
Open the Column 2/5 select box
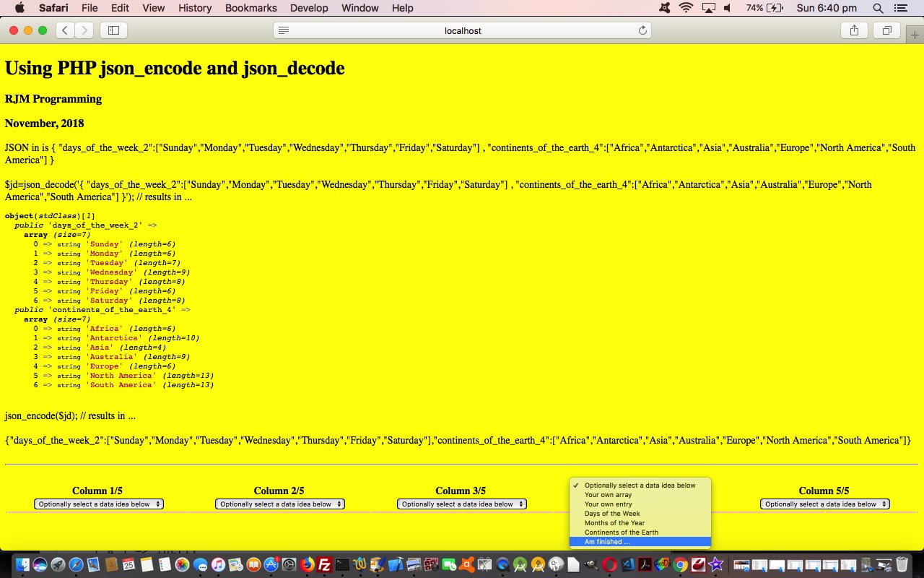(279, 504)
